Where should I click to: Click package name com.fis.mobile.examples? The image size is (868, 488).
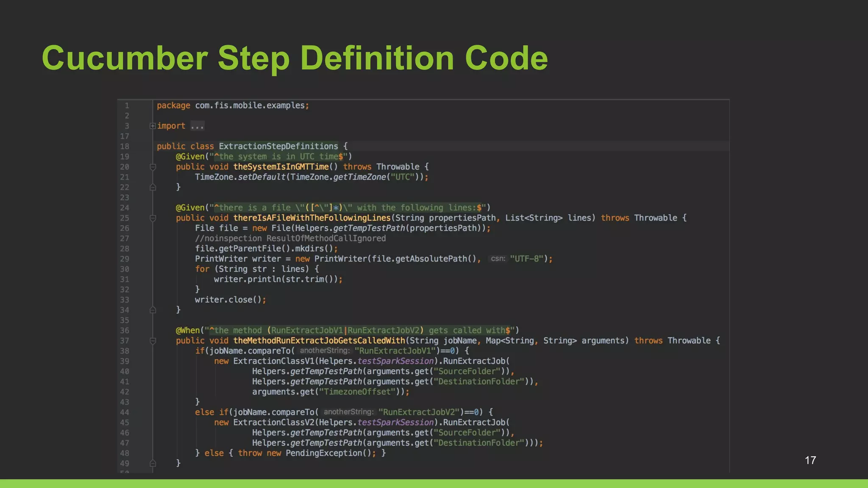click(250, 105)
